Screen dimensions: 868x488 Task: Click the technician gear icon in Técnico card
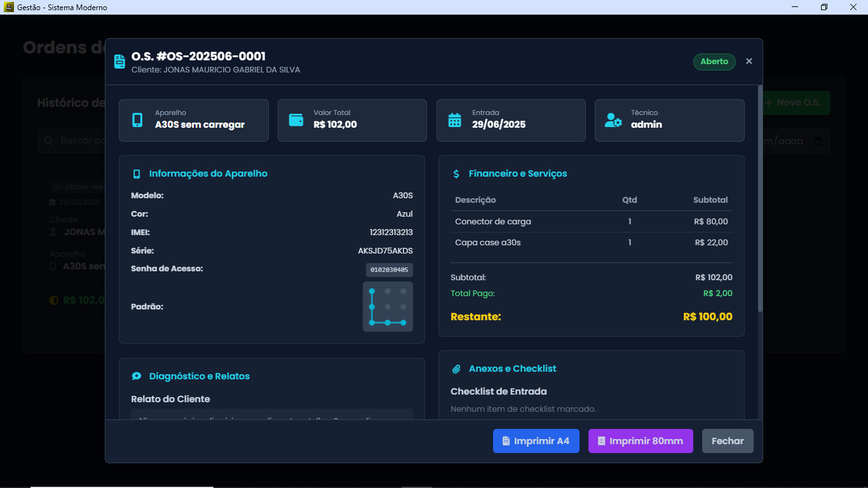coord(613,120)
